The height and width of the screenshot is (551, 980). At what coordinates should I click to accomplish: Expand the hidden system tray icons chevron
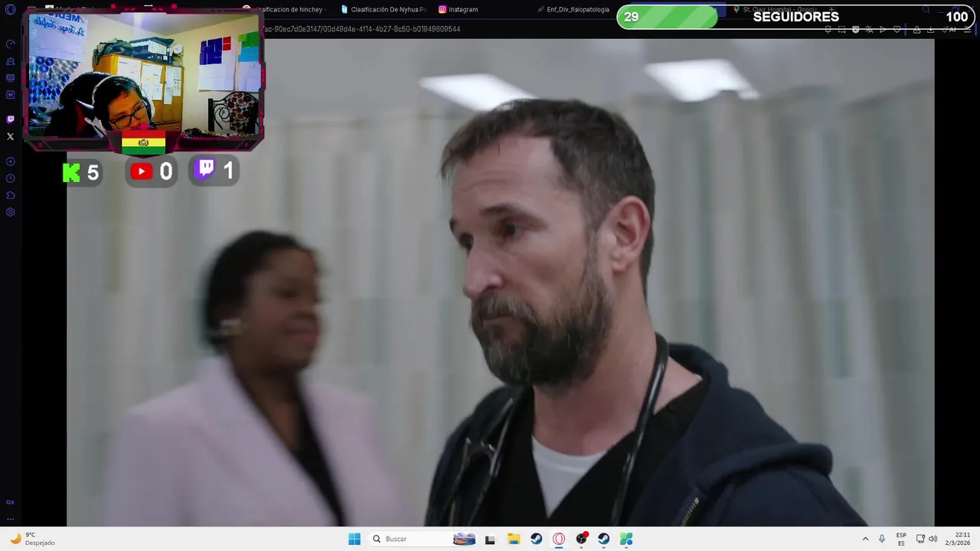[865, 539]
